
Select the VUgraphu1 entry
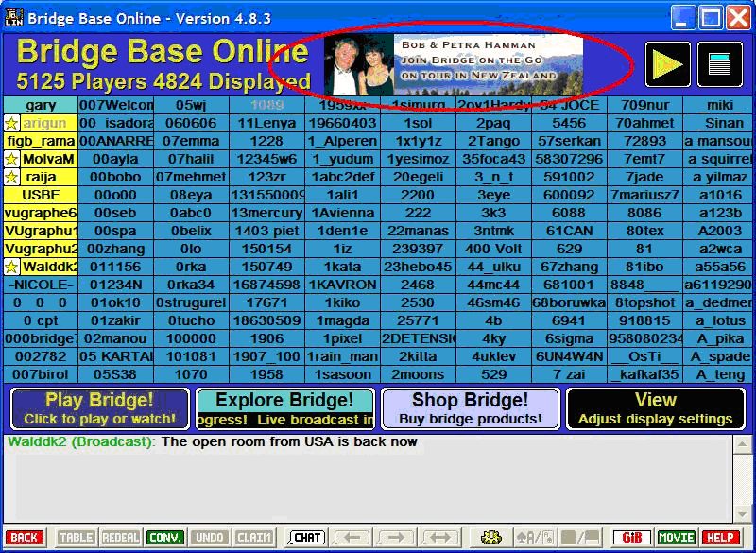[41, 232]
